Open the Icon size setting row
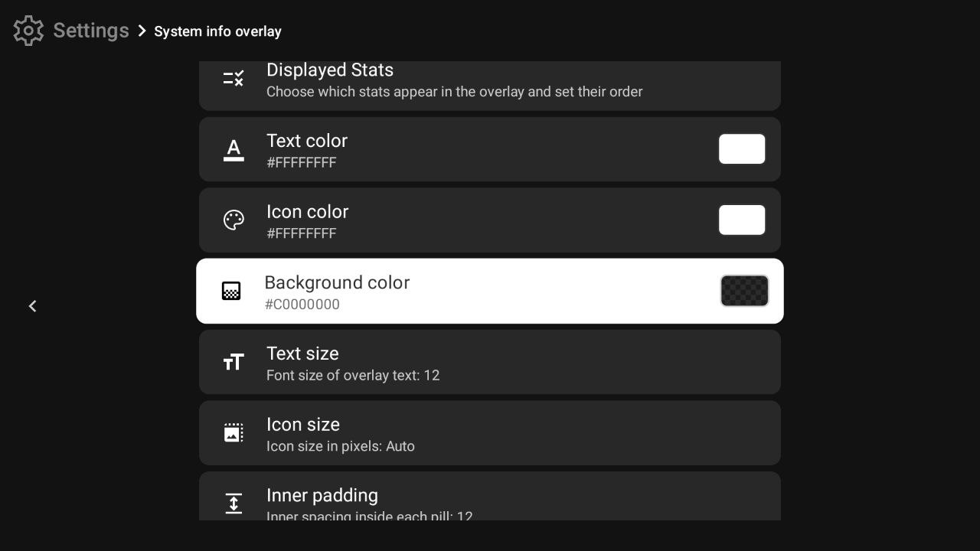This screenshot has height=551, width=980. (x=490, y=432)
